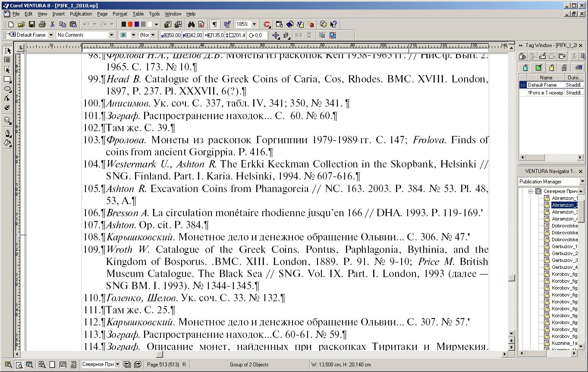
Task: Click the orange color swatch in toolbar
Action: tap(130, 25)
